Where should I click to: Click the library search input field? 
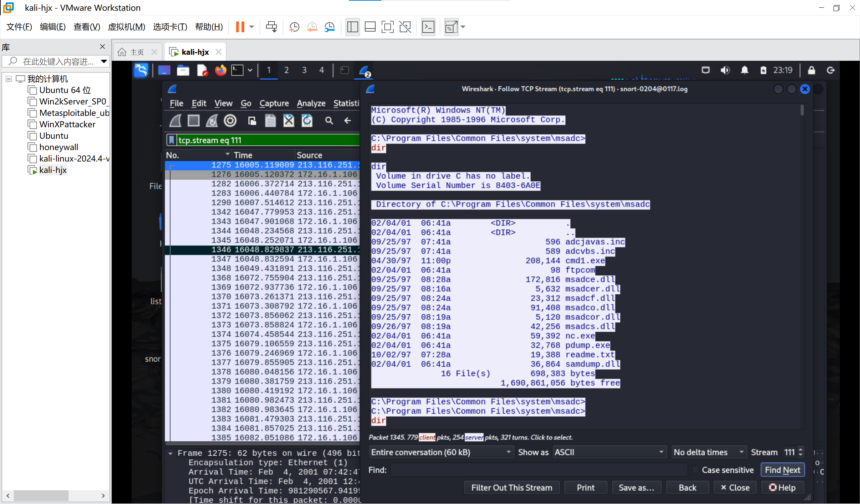(56, 61)
